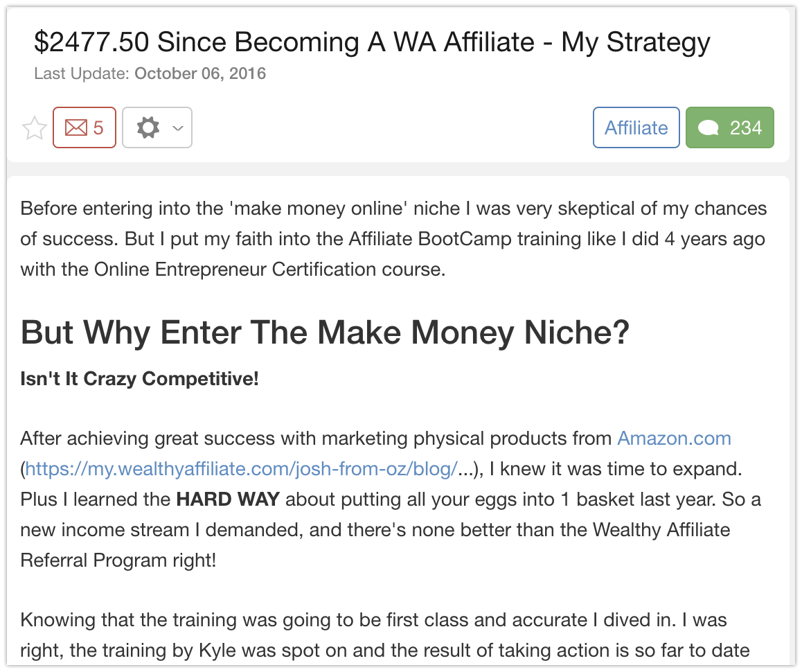Click the opening paragraph about Affiliate BootCamp

pos(393,239)
